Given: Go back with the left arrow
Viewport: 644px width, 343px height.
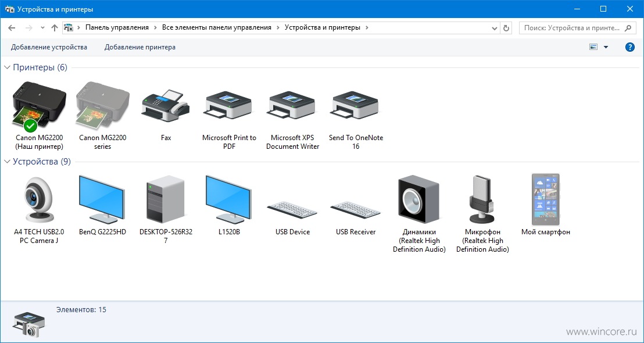Looking at the screenshot, I should pos(12,27).
